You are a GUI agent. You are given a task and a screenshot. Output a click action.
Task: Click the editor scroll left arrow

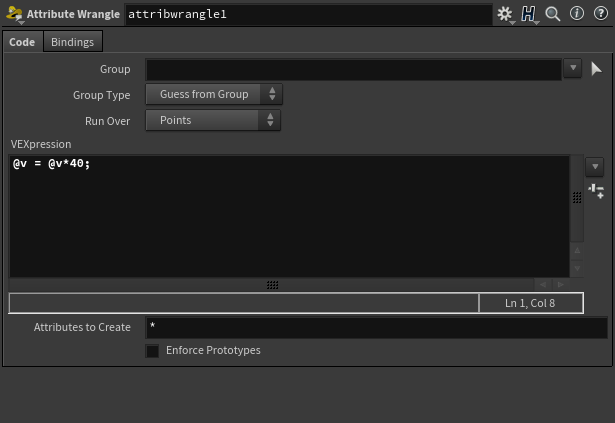543,284
